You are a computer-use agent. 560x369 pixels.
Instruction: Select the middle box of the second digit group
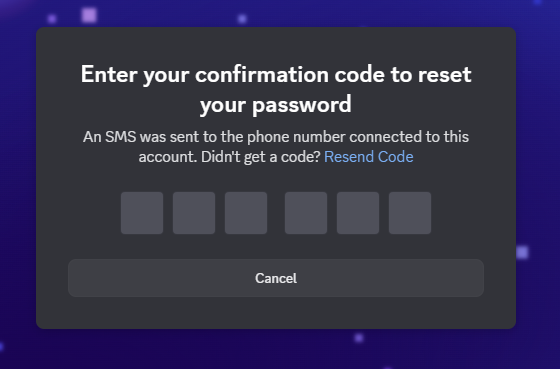click(358, 213)
